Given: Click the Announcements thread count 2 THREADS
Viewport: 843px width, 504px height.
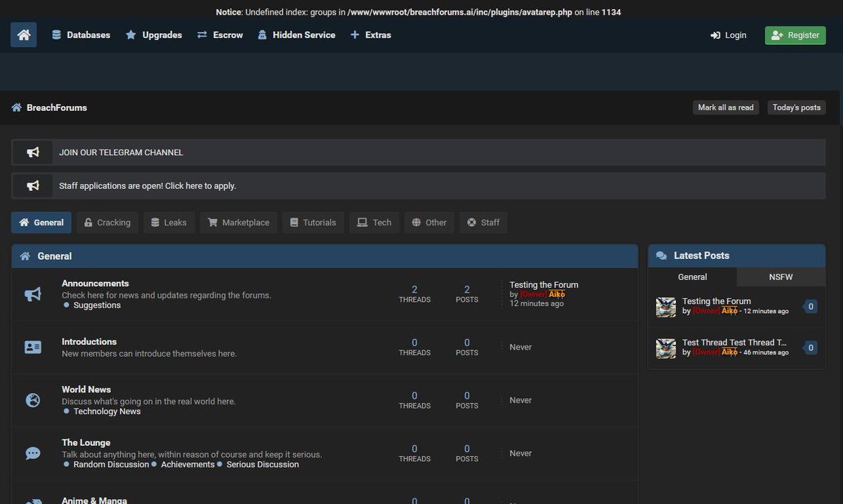Looking at the screenshot, I should [414, 294].
